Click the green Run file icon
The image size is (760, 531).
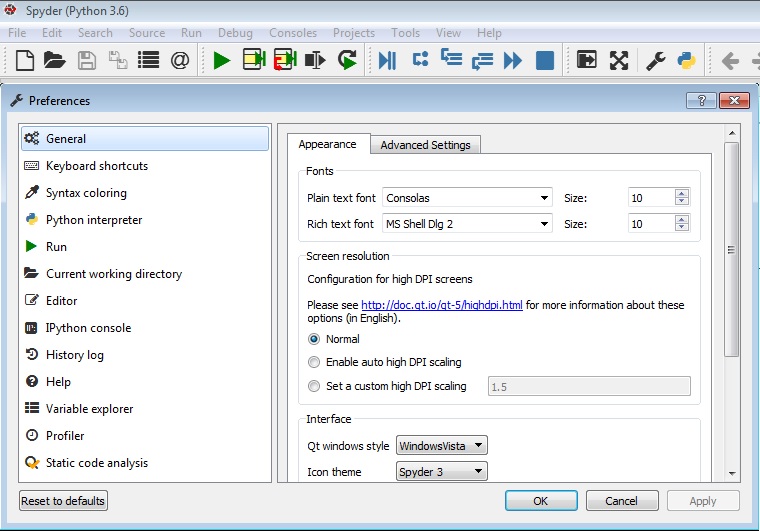click(222, 61)
